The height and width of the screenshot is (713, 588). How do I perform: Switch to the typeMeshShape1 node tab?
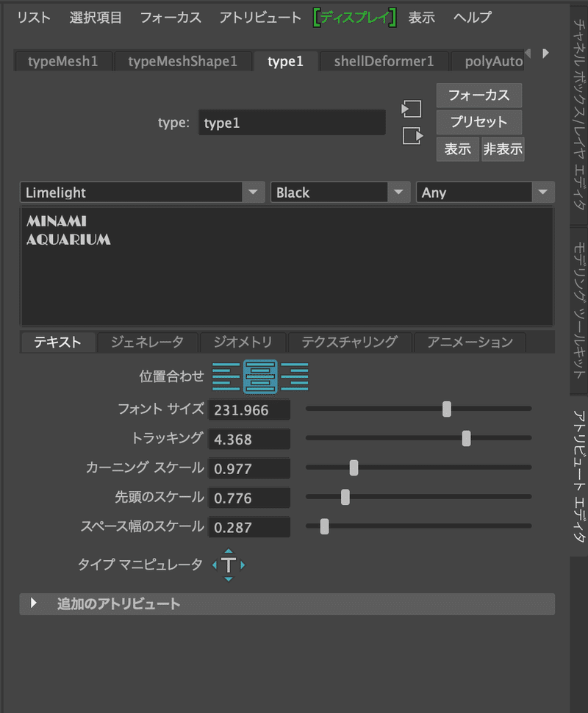(x=183, y=61)
